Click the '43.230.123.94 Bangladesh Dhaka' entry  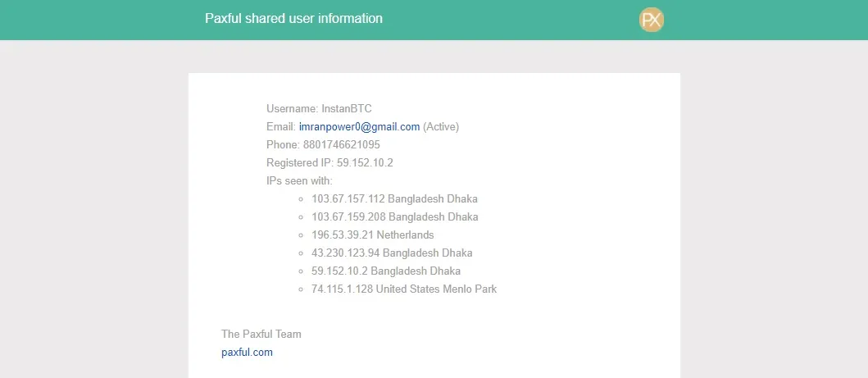coord(392,253)
